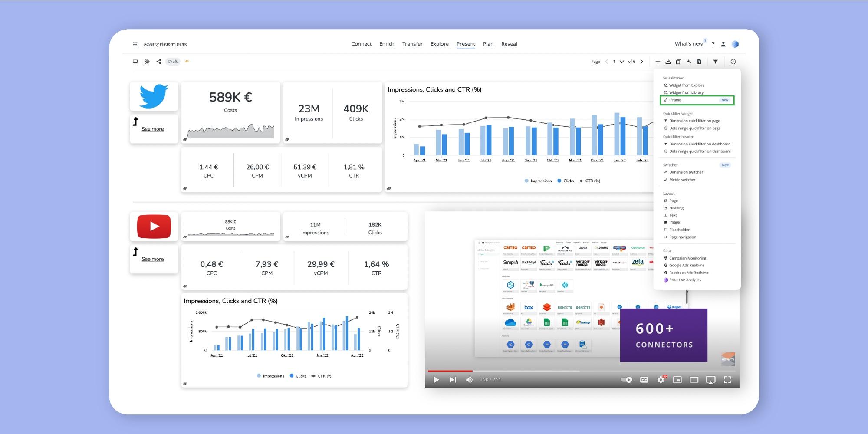Click the share dashboard icon
Screen dimensions: 868x434
pos(159,62)
